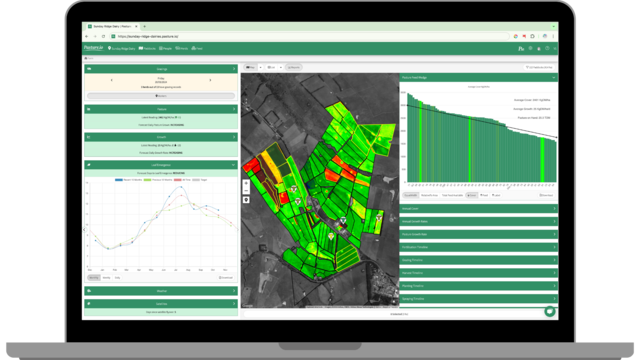Image resolution: width=640 pixels, height=360 pixels.
Task: Select Total Feed Available option
Action: click(x=452, y=196)
